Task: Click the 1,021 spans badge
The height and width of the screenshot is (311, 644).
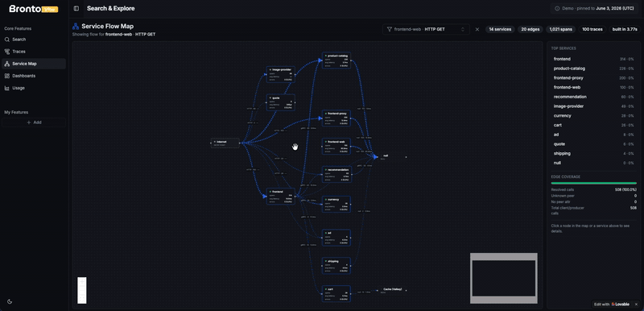Action: [x=560, y=30]
